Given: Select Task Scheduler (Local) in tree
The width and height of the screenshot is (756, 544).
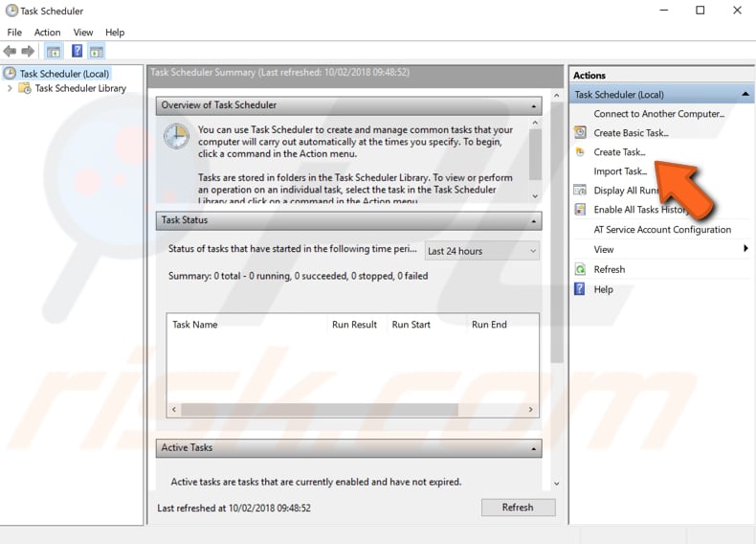Looking at the screenshot, I should coord(64,74).
